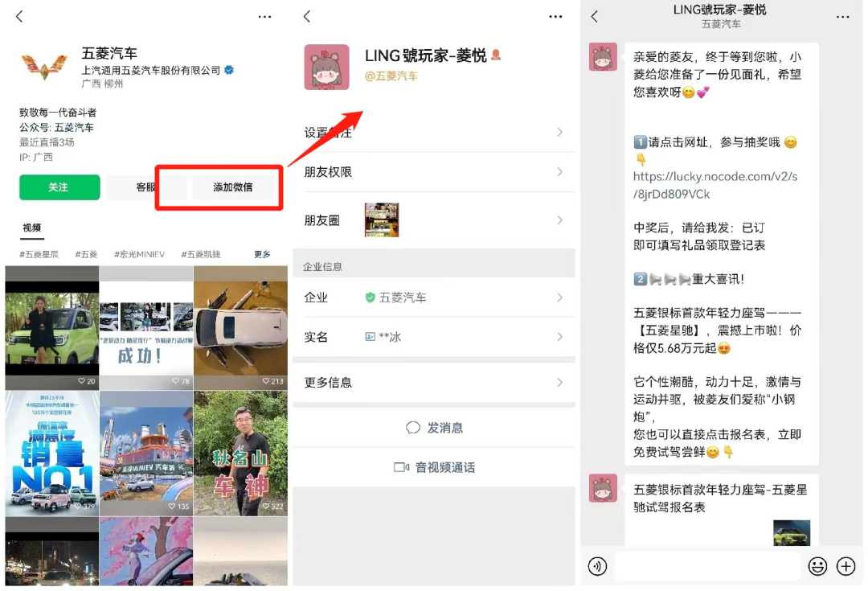This screenshot has height=591, width=868.
Task: Tap the chat message input field
Action: [x=707, y=567]
